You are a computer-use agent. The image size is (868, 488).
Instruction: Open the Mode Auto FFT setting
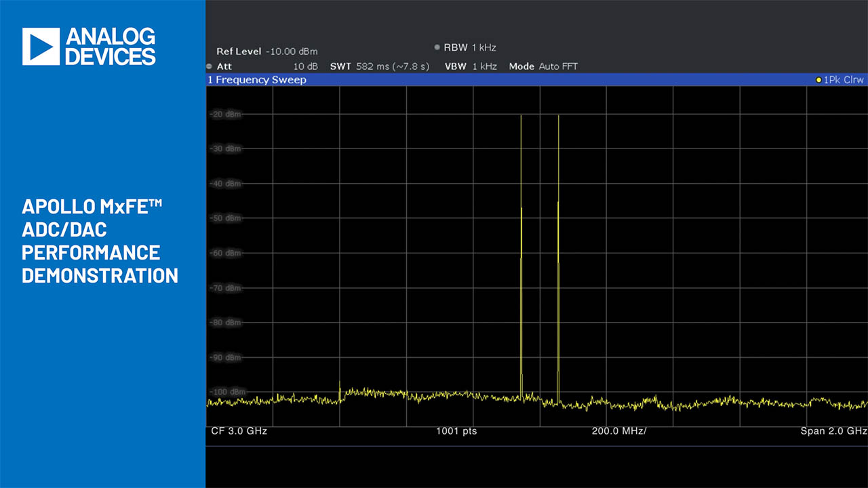[543, 66]
